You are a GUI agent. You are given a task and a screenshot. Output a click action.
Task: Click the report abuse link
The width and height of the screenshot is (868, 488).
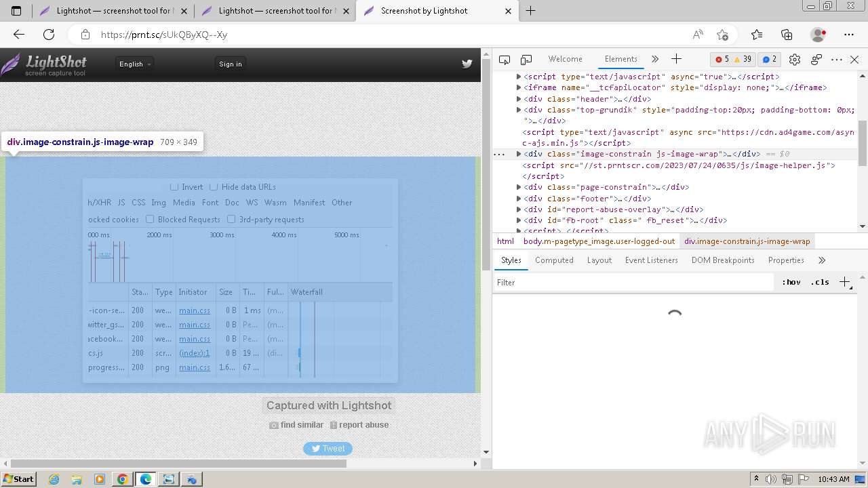pos(359,425)
